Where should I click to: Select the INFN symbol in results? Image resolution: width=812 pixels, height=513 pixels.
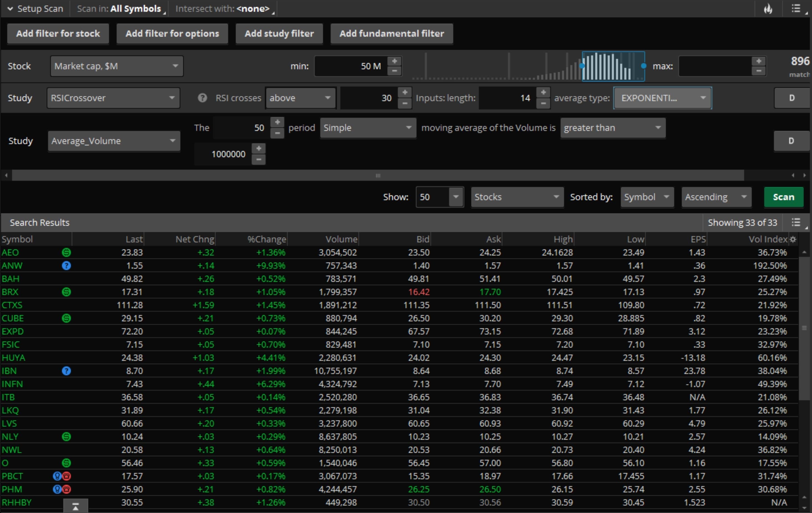[12, 384]
